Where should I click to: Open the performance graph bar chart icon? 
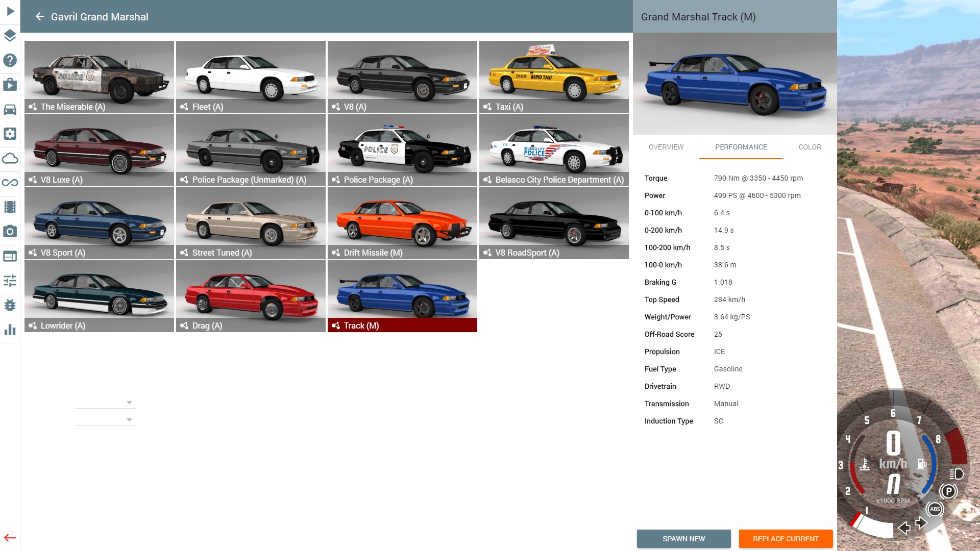(10, 330)
